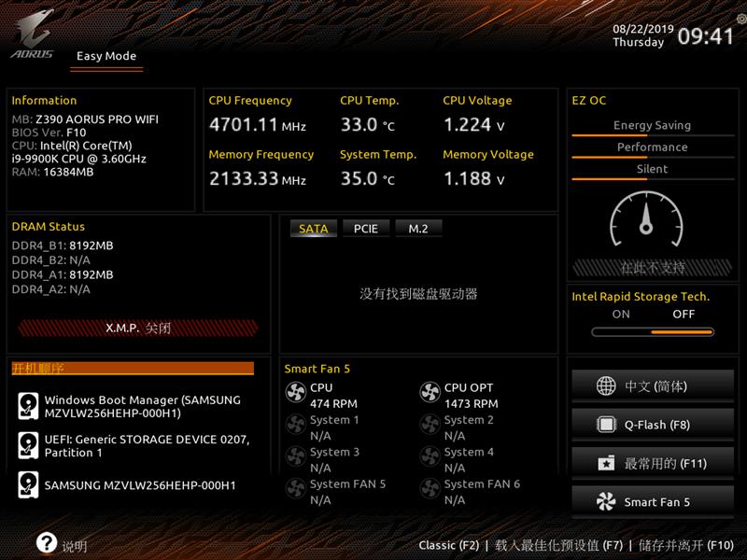Select UEFI: Generic STORAGE DEVICE 0207 entry
This screenshot has height=560, width=747.
pos(148,446)
